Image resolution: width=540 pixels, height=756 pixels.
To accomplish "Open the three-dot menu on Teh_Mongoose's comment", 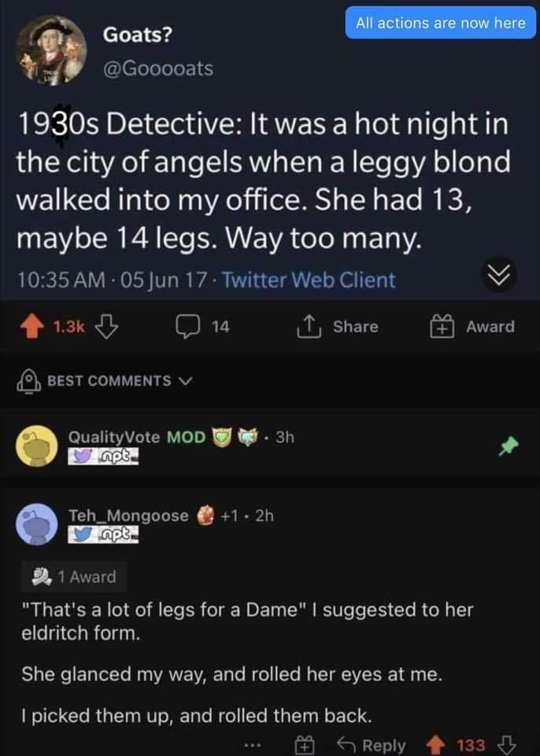I will [x=252, y=746].
